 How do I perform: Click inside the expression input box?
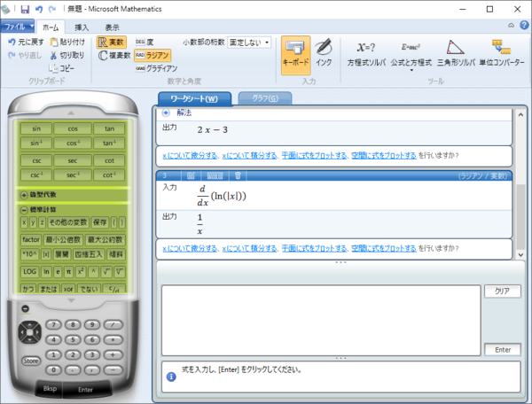[321, 321]
